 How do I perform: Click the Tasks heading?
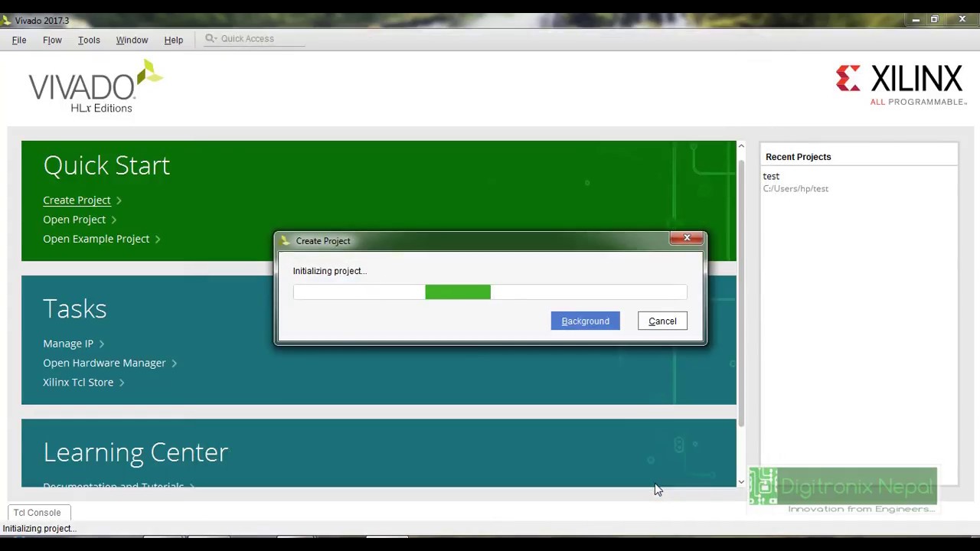point(74,308)
